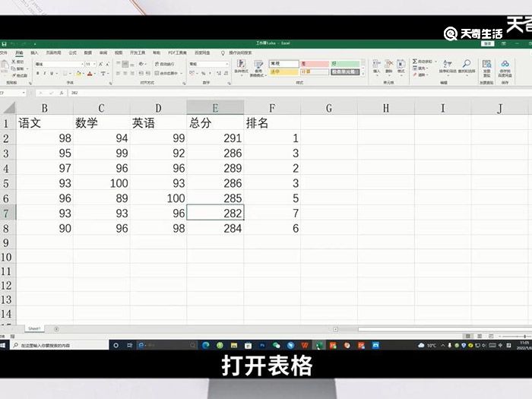Open the Insert ribbon tab

coord(34,53)
